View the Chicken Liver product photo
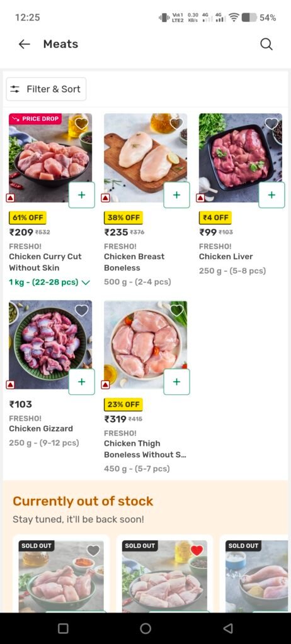 point(241,158)
